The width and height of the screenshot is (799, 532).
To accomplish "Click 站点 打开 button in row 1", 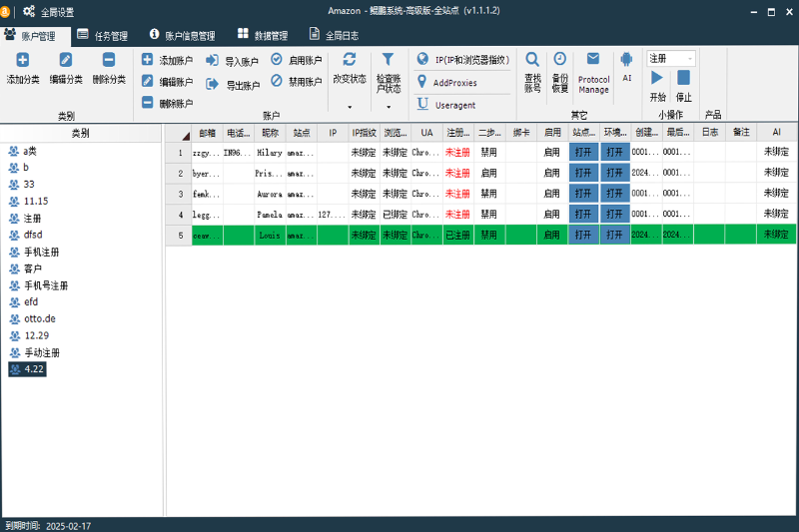I will [583, 152].
